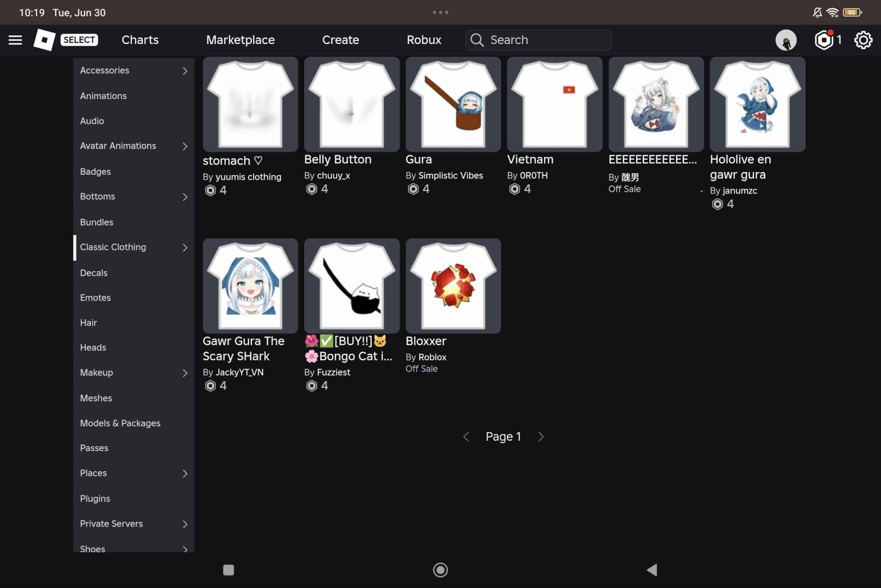Image resolution: width=881 pixels, height=588 pixels.
Task: Open creator link Fuzziest
Action: point(334,372)
